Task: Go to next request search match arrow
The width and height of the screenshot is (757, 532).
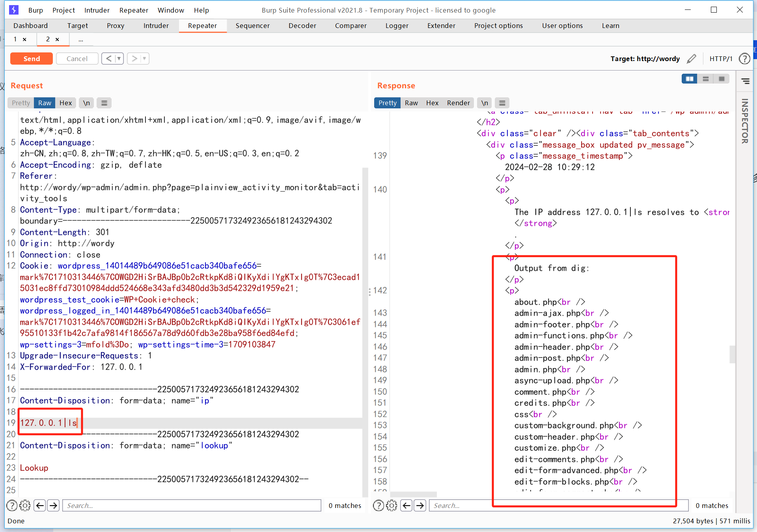Action: pos(53,505)
